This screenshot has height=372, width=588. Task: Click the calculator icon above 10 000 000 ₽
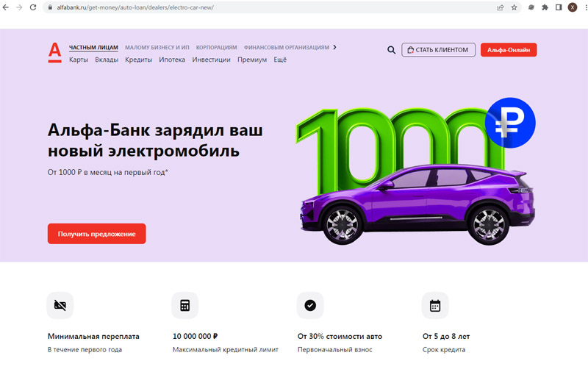(185, 305)
